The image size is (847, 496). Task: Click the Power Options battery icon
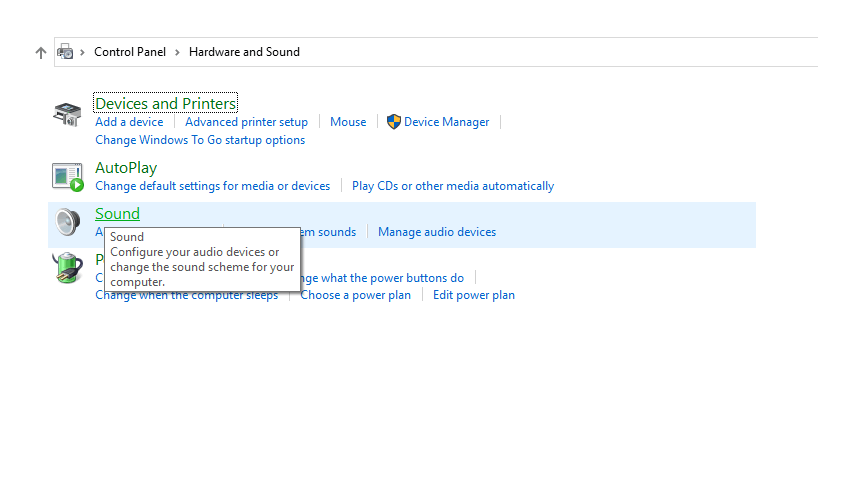pos(68,268)
